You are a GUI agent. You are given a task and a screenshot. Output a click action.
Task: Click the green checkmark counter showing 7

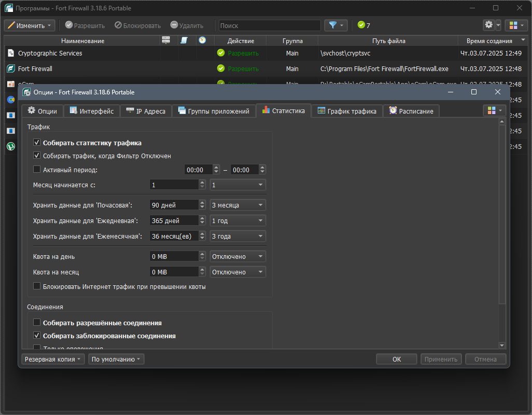tap(363, 25)
